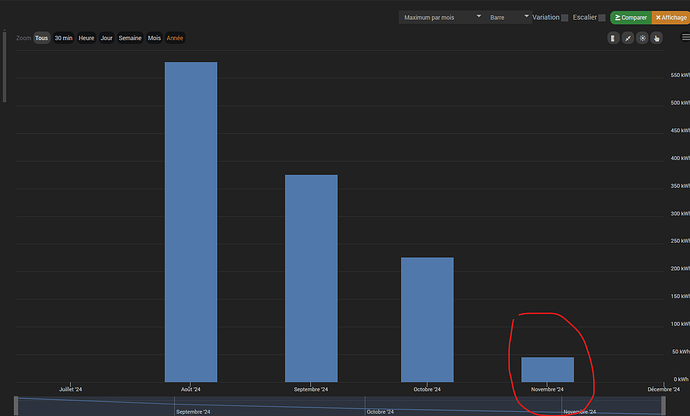Select the '30 min' zoom option
Screen dimensions: 690x416
point(63,38)
